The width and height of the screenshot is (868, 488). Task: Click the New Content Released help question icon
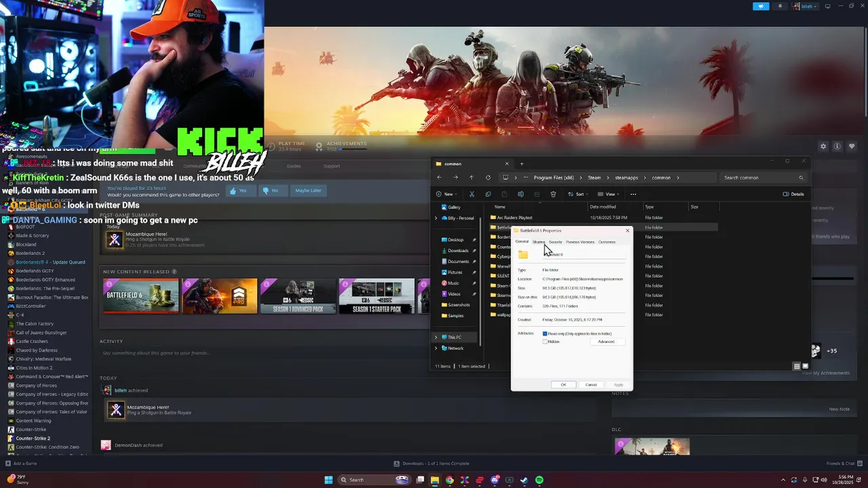point(174,272)
